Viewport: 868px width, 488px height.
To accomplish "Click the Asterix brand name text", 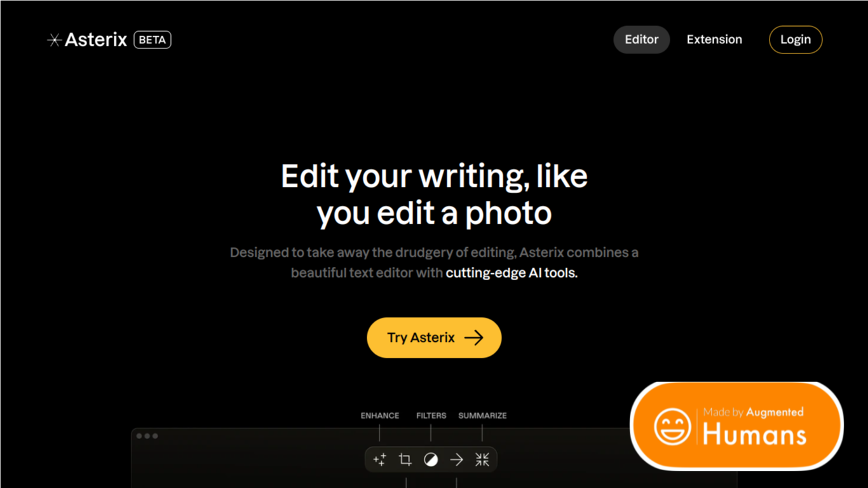I will coord(96,39).
